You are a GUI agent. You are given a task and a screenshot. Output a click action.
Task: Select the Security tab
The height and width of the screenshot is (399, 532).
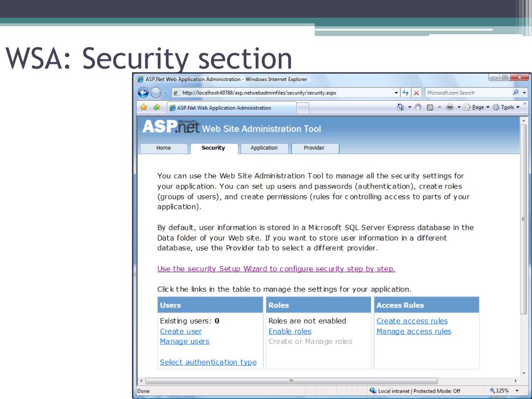coord(214,148)
